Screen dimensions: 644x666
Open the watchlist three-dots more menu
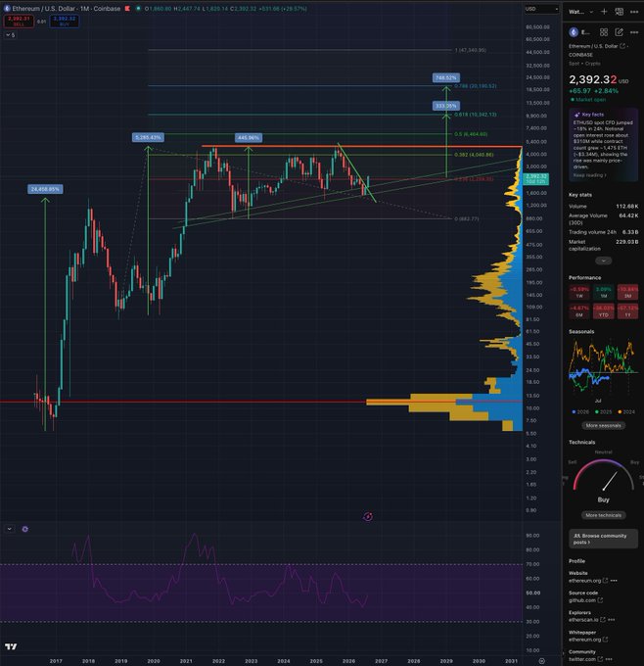(634, 12)
